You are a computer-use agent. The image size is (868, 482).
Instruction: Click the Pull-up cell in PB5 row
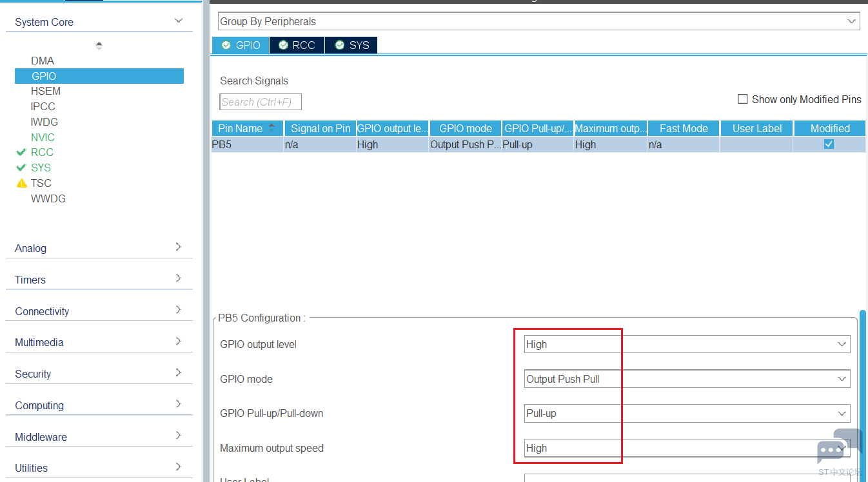[538, 144]
